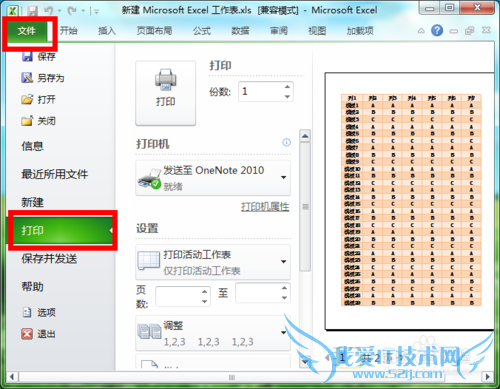
Task: Click the starting page number field
Action: (x=178, y=296)
